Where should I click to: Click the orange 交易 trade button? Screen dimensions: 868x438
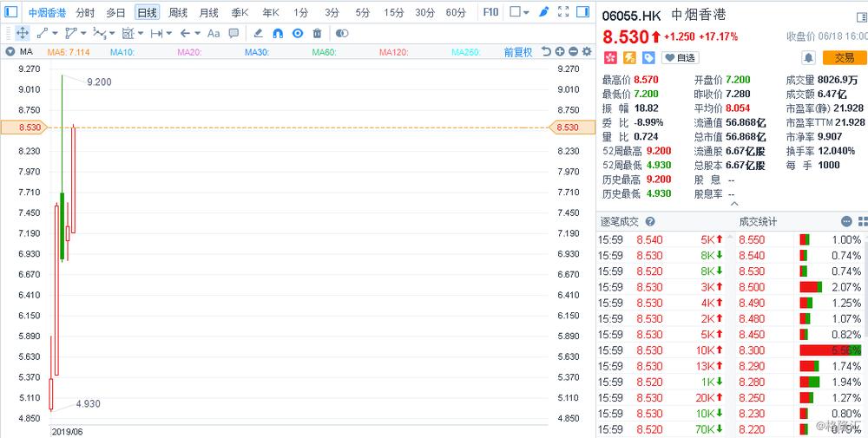pyautogui.click(x=845, y=57)
